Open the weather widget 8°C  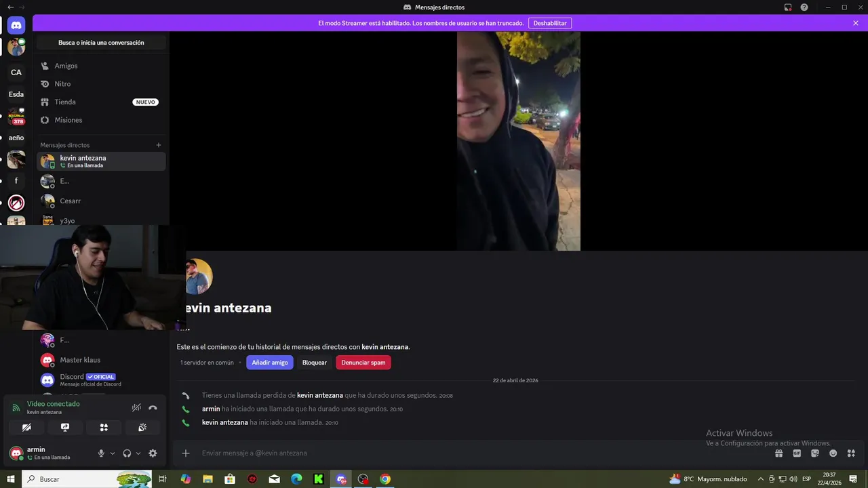pyautogui.click(x=708, y=479)
